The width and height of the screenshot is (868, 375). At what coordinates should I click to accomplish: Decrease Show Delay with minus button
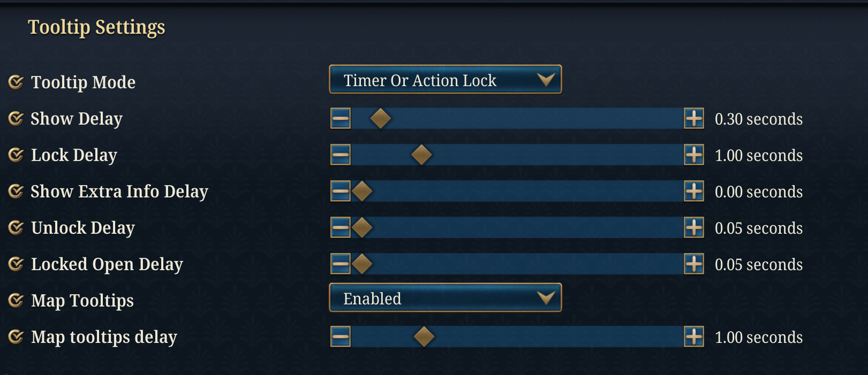(341, 118)
